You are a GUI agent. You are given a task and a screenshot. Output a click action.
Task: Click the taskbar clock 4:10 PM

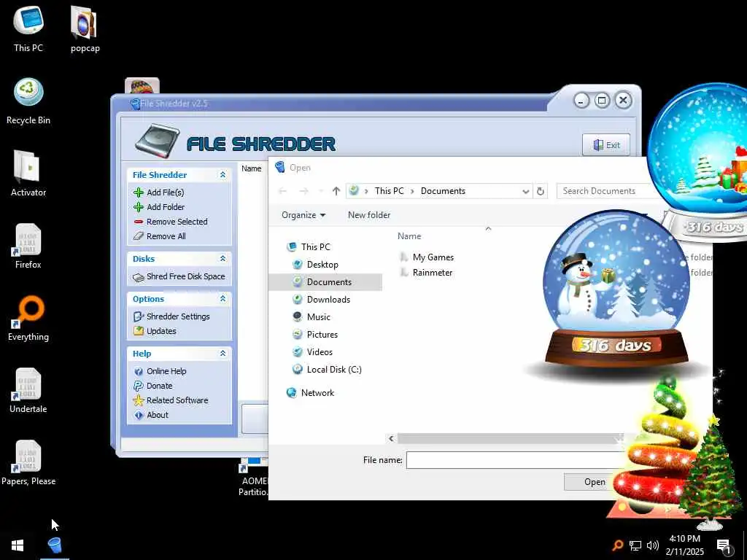[x=684, y=545]
